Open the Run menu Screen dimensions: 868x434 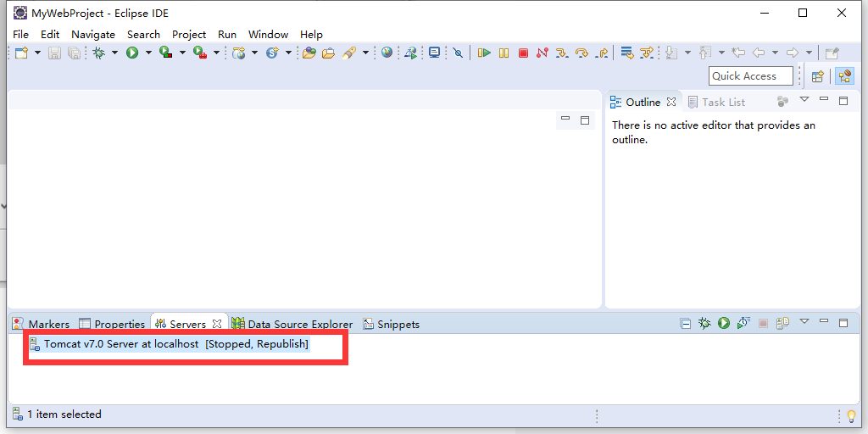click(227, 34)
